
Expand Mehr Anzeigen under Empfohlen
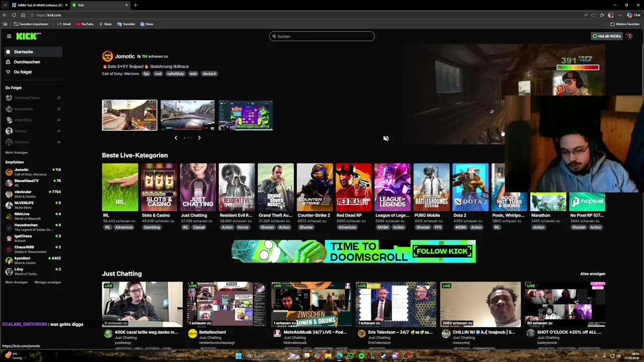[x=17, y=282]
